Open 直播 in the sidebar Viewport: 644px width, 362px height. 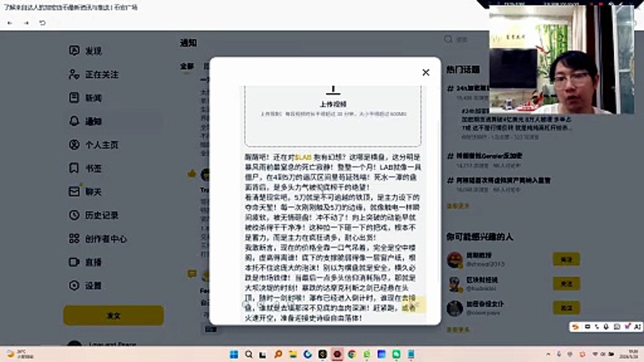86,262
